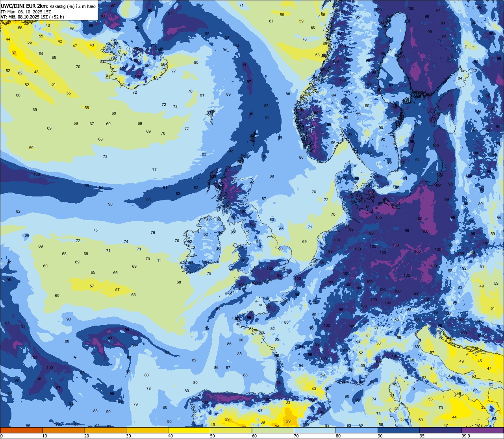Image resolution: width=504 pixels, height=439 pixels.
Task: Click humidity value "39" over northern Spain
Action: [263, 422]
